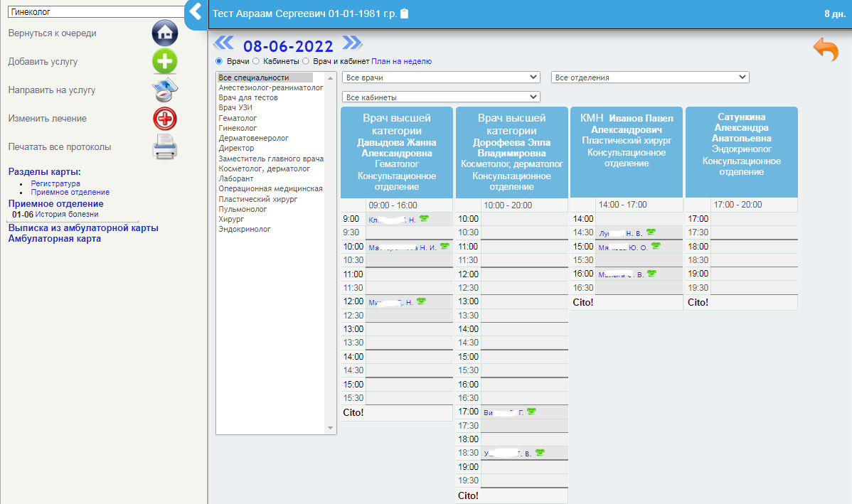This screenshot has height=504, width=852.
Task: Click the home icon to return to queue
Action: click(x=164, y=33)
